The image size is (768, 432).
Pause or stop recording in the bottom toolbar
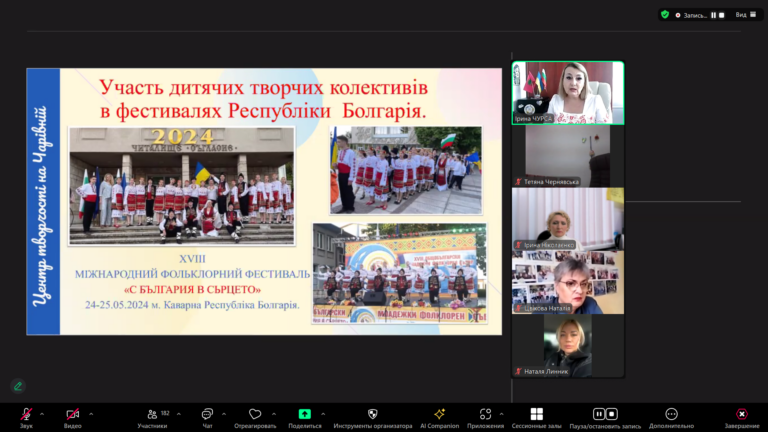(x=604, y=414)
